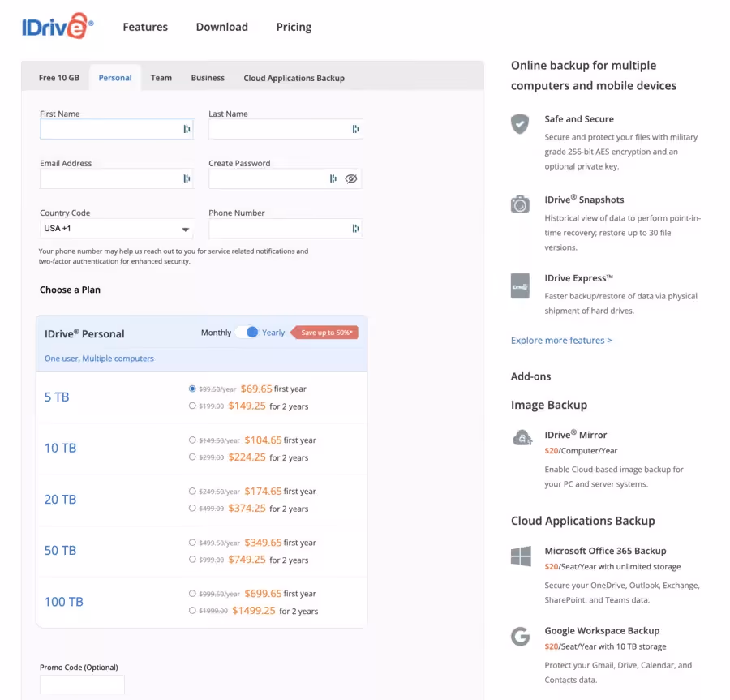Click the Safe and Secure heading
Viewport: 730px width, 700px height.
(x=579, y=119)
